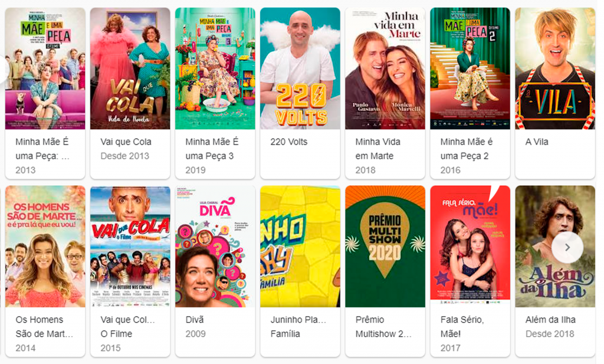
Task: Open the A Vila poster image
Action: point(555,68)
